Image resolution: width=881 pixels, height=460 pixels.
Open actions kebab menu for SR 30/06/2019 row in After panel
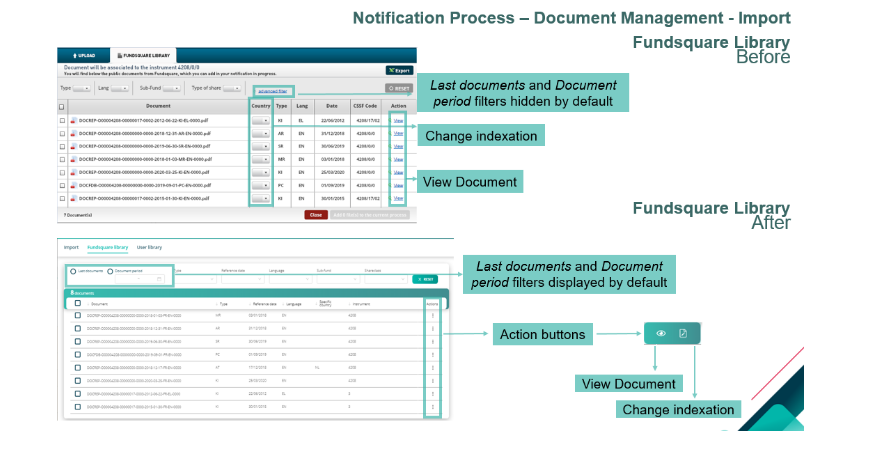pos(433,341)
